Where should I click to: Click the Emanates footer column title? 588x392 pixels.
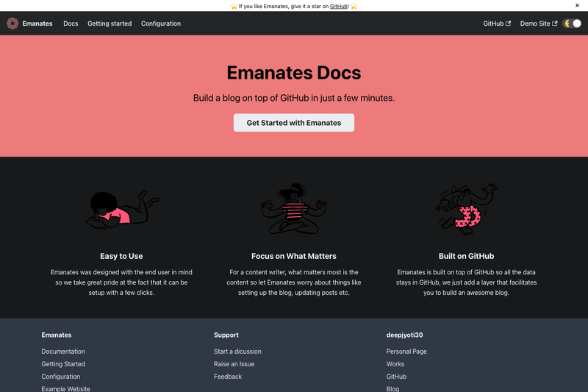coord(57,335)
